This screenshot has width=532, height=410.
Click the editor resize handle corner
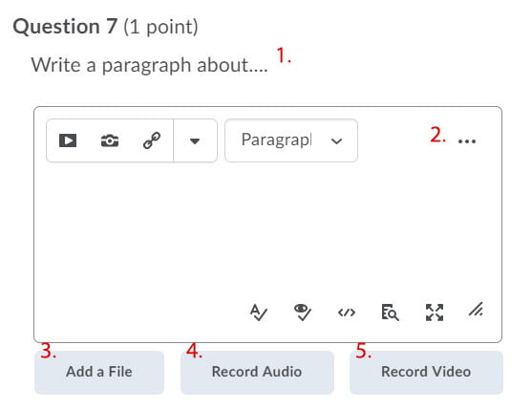[x=476, y=310]
